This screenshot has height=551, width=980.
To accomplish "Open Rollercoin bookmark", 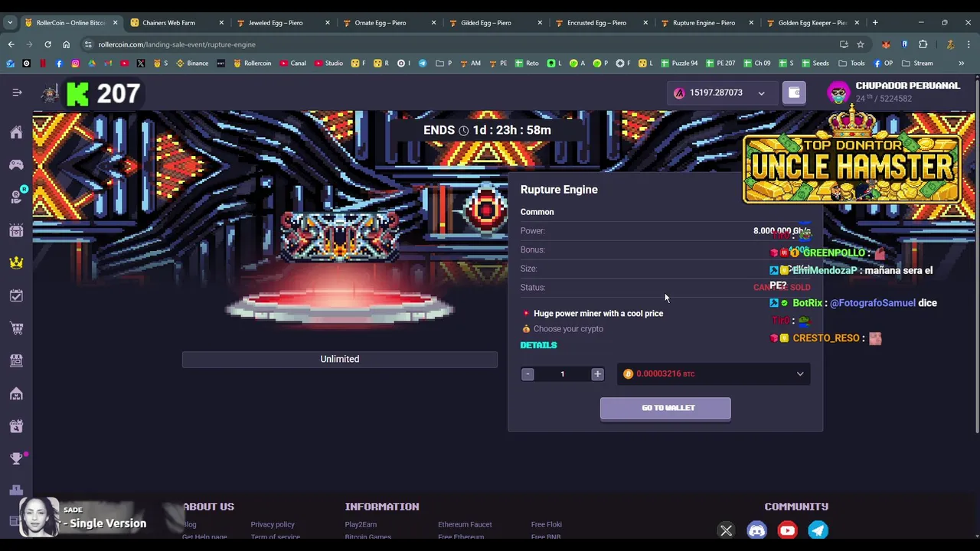I will (x=252, y=63).
